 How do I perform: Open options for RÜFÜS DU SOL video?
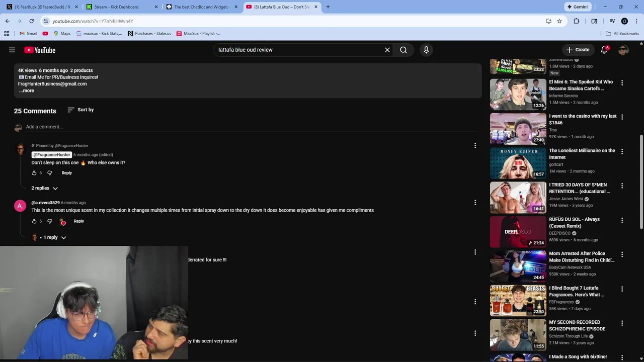tap(622, 220)
